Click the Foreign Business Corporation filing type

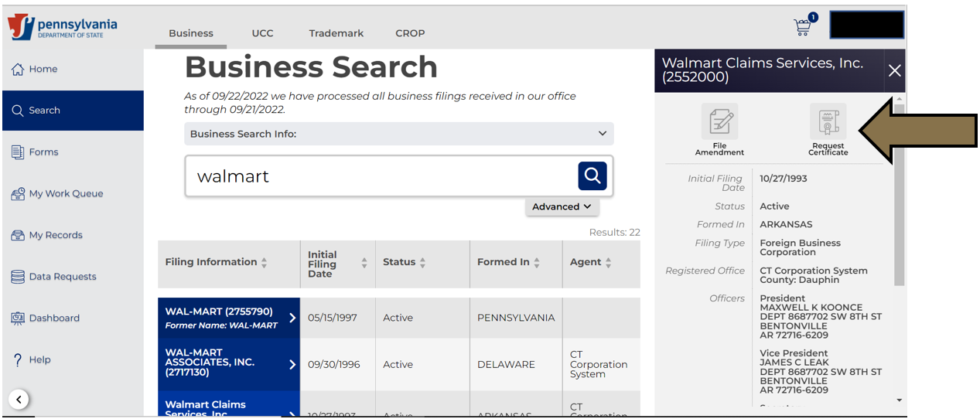[801, 247]
